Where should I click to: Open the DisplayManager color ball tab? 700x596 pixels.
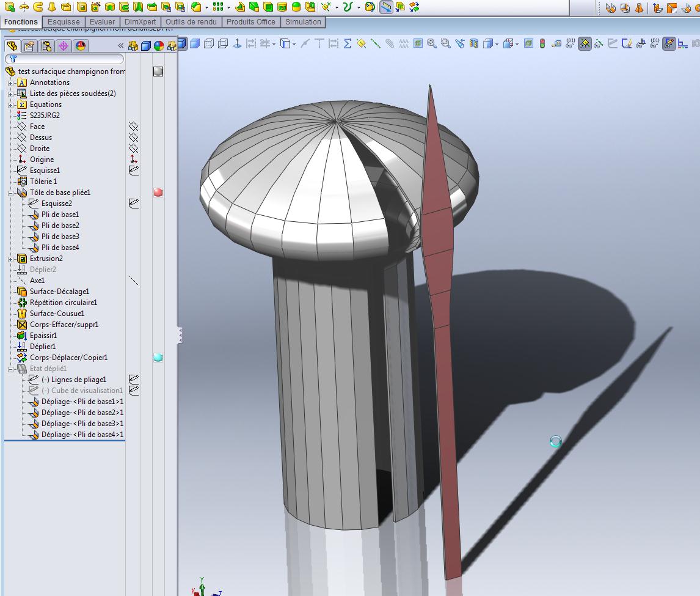tap(80, 46)
